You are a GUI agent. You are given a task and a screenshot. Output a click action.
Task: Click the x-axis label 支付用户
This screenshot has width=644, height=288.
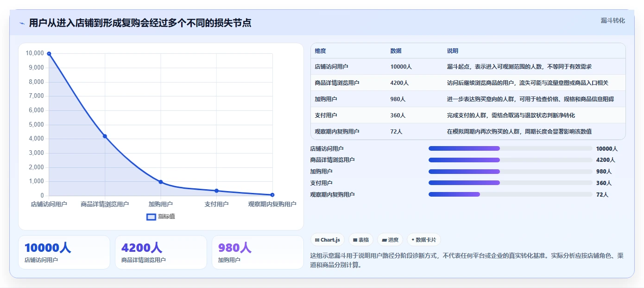point(216,205)
